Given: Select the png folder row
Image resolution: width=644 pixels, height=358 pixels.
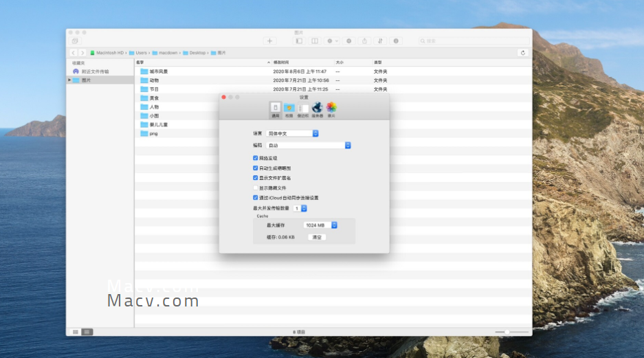Looking at the screenshot, I should (177, 133).
